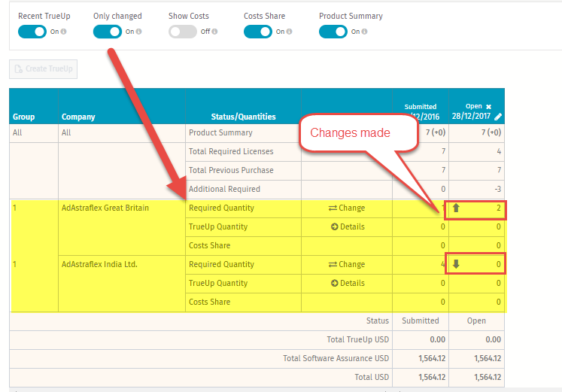The height and width of the screenshot is (392, 562).
Task: Click Change for AdAstraflex India Ltd.
Action: click(347, 264)
